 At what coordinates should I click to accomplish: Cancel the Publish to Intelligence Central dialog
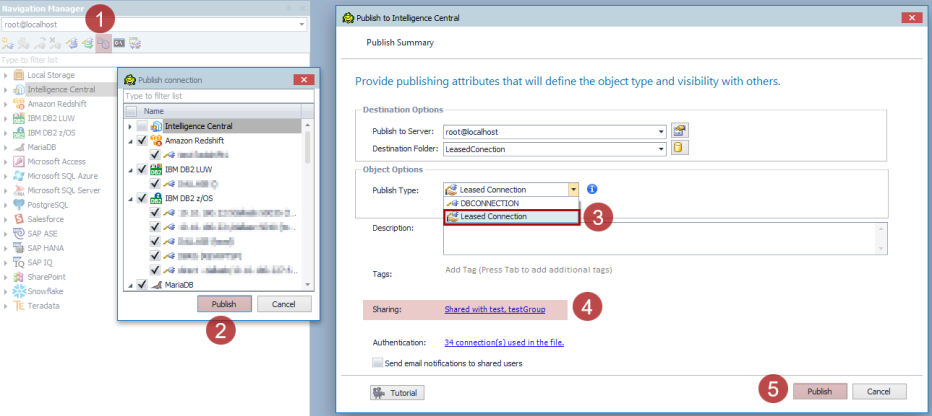tap(879, 392)
